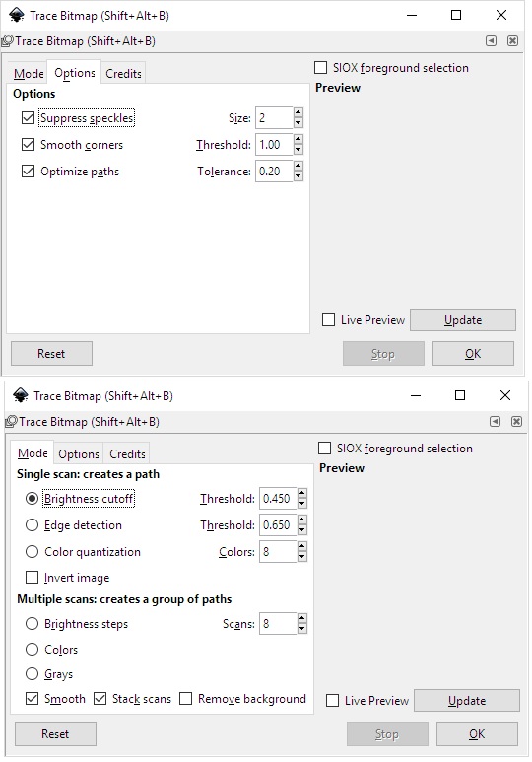This screenshot has height=762, width=532.
Task: Click the Tolerance input field
Action: click(x=275, y=172)
